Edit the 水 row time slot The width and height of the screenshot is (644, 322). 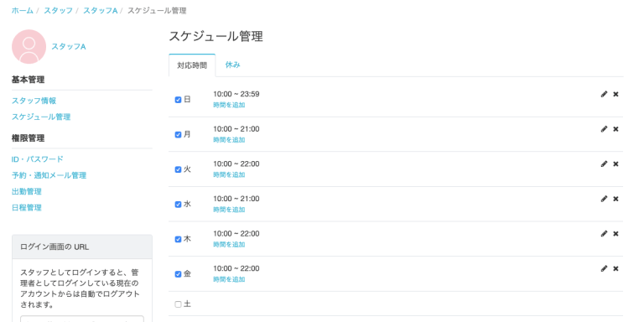pos(604,199)
